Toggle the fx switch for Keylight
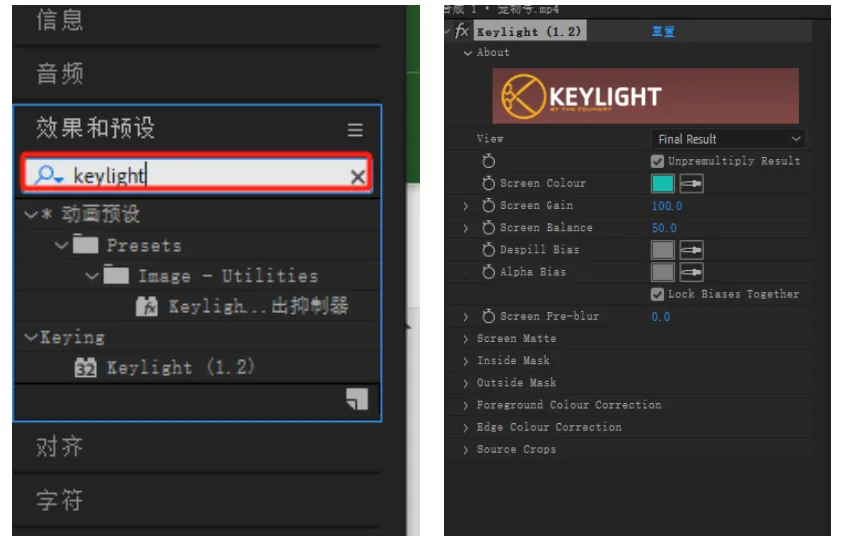Viewport: 842px width, 548px height. click(x=462, y=31)
